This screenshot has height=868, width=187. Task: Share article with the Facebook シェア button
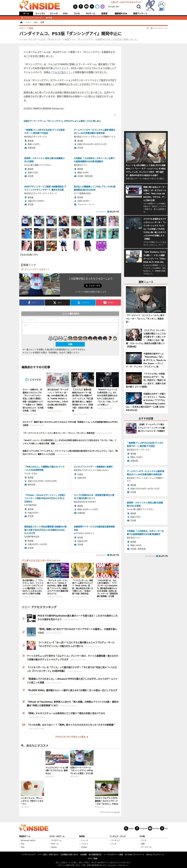(32, 303)
